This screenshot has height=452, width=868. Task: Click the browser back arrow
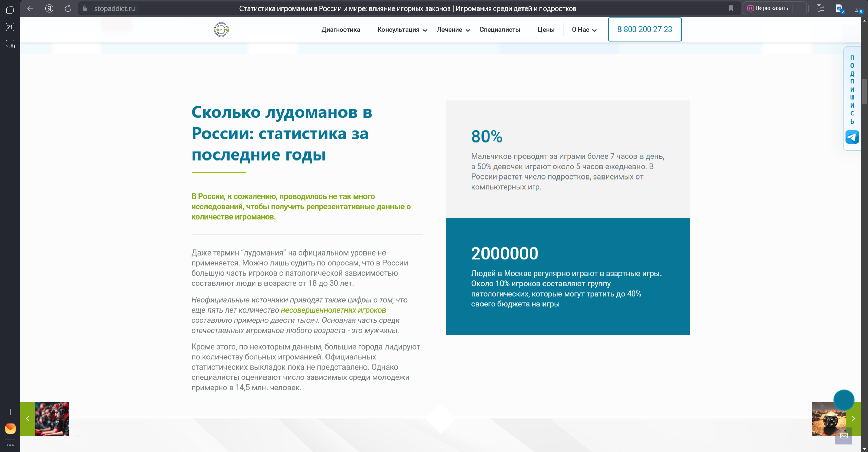coord(30,8)
